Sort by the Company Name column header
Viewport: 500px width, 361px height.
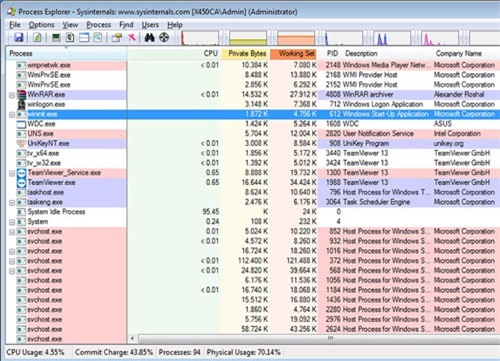[466, 54]
